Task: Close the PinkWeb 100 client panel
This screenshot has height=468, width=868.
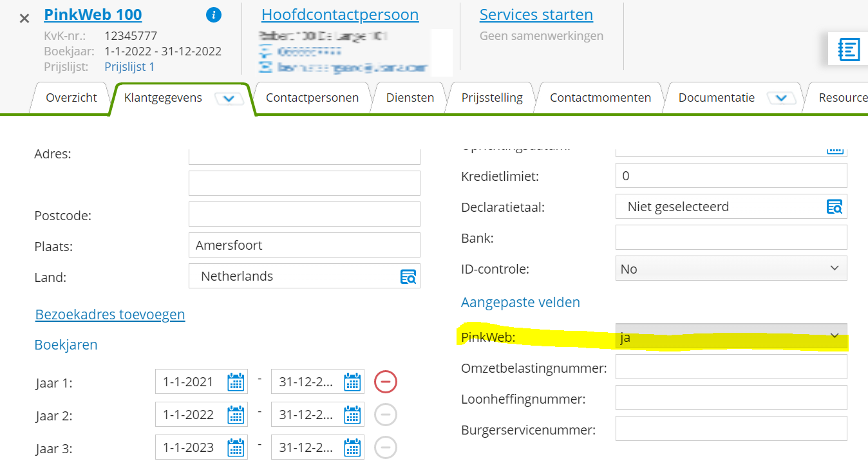Action: tap(24, 18)
